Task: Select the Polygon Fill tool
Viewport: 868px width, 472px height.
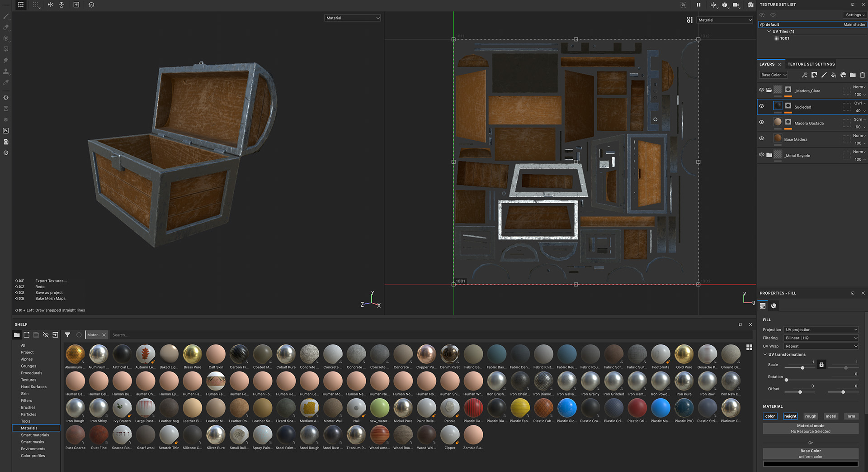Action: pyautogui.click(x=6, y=49)
